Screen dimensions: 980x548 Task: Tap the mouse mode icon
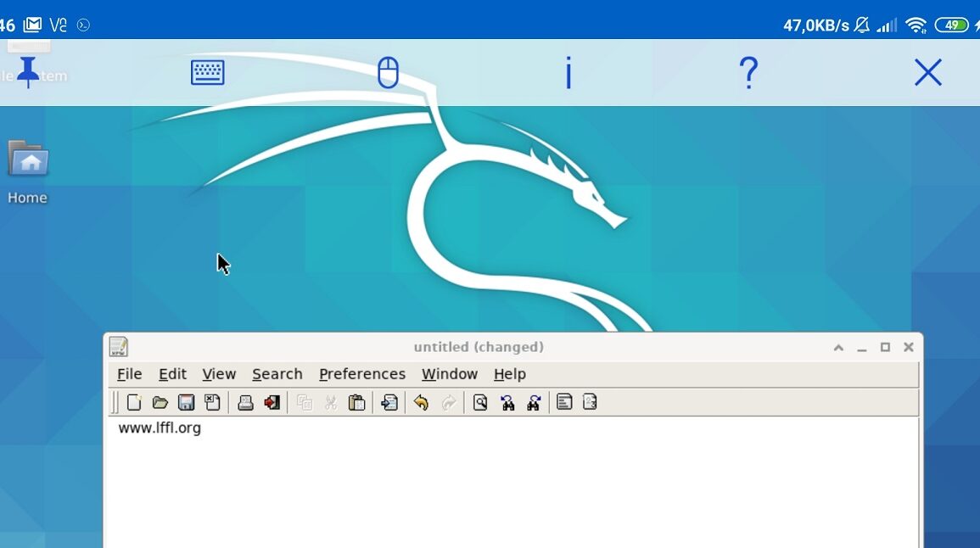[388, 72]
